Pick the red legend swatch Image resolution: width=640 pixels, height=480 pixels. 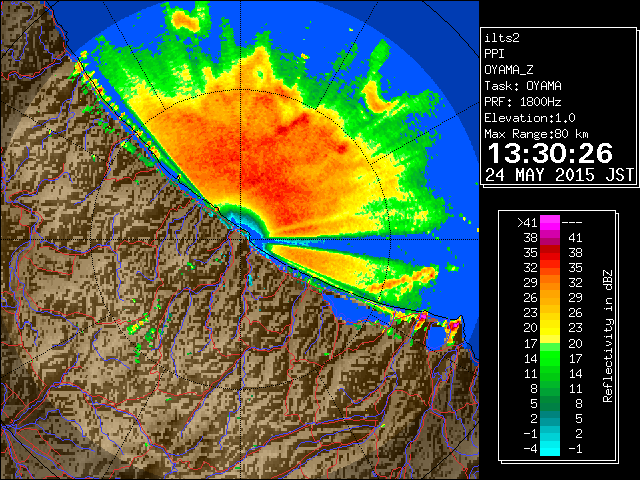point(550,253)
